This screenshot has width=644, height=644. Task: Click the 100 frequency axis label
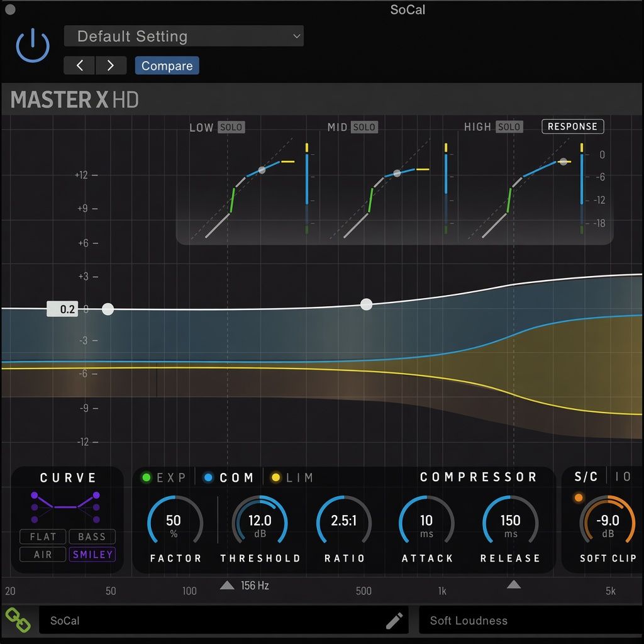(x=189, y=591)
